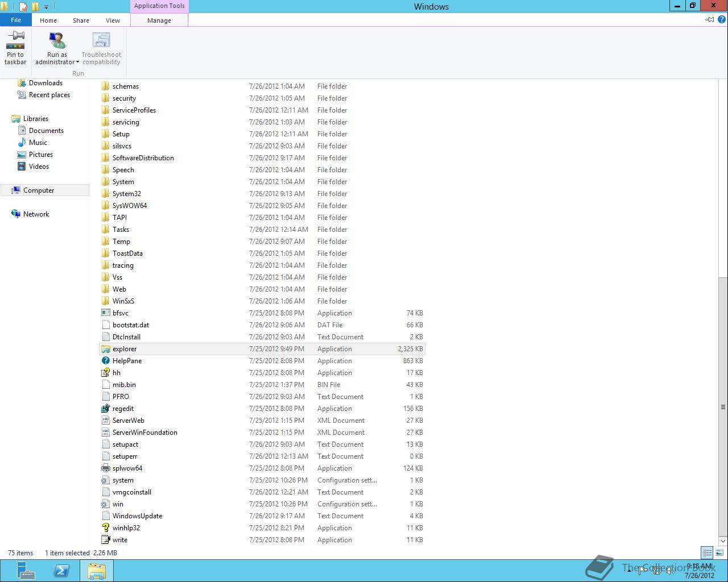Click the Pin to taskbar icon
This screenshot has width=728, height=582.
pyautogui.click(x=15, y=40)
